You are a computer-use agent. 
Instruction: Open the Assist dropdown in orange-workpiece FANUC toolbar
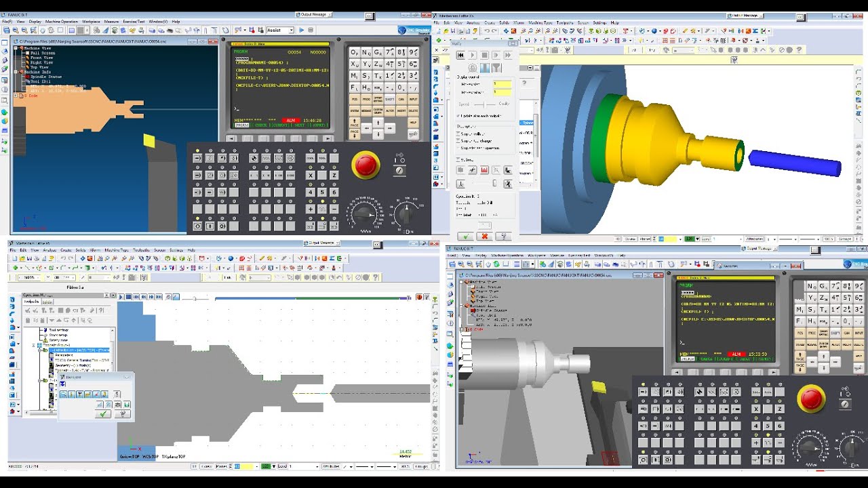click(x=291, y=30)
